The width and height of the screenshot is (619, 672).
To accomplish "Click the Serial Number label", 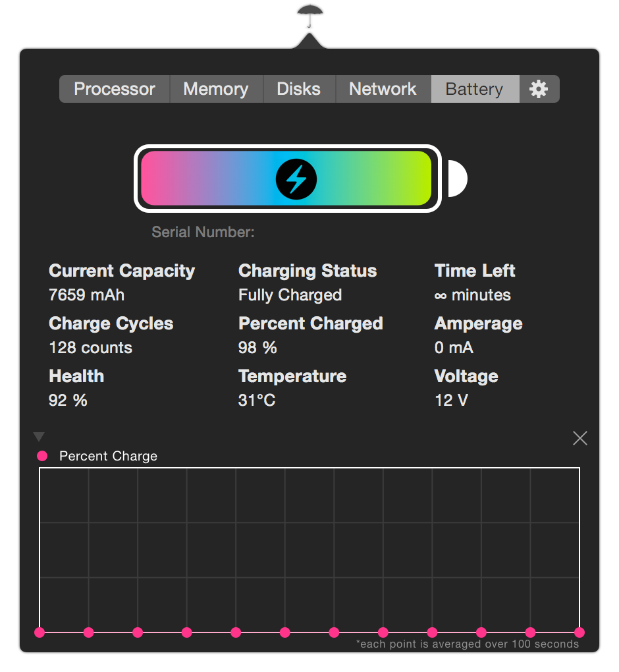I will [203, 233].
